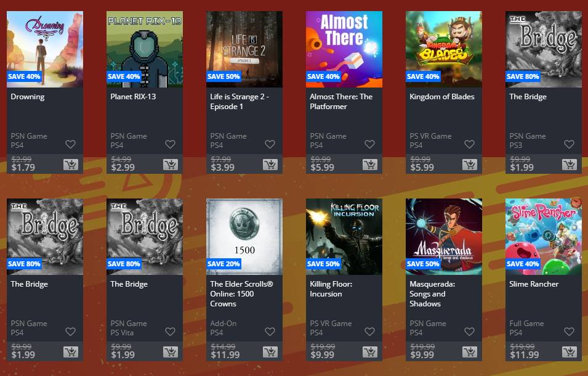This screenshot has width=588, height=376.
Task: Open Elder Scrolls 1500 Crowns coin image
Action: [244, 237]
